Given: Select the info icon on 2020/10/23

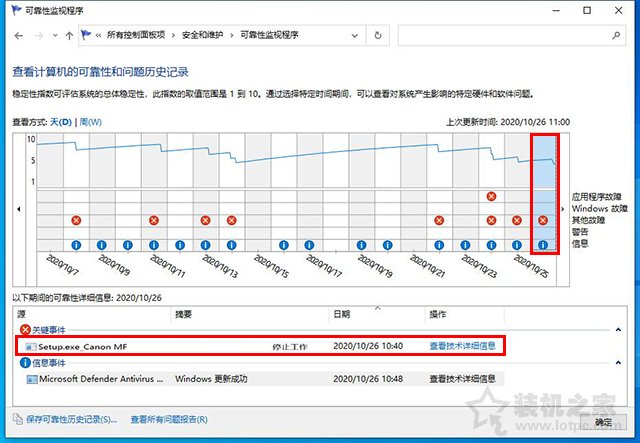Looking at the screenshot, I should (465, 245).
